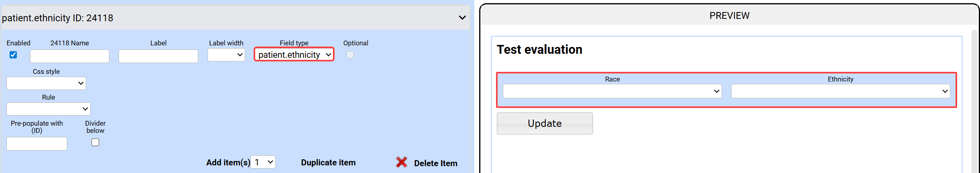Open the Race dropdown in preview
Screen dimensions: 980x173
pyautogui.click(x=612, y=91)
